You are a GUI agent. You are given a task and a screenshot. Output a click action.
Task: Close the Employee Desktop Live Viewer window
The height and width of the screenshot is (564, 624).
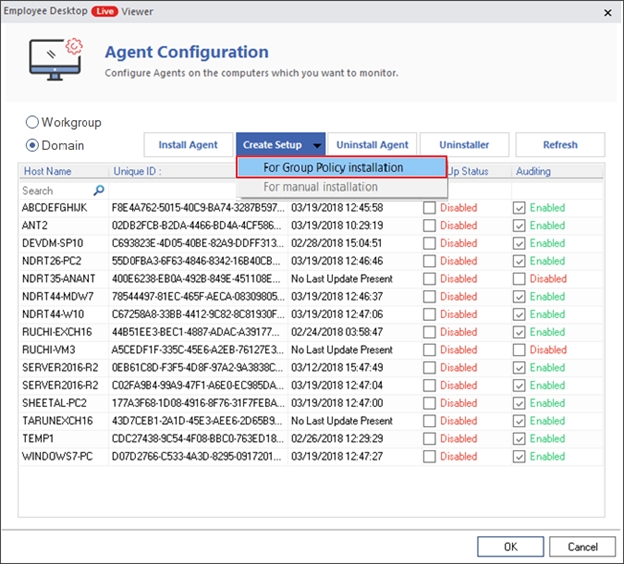(607, 11)
